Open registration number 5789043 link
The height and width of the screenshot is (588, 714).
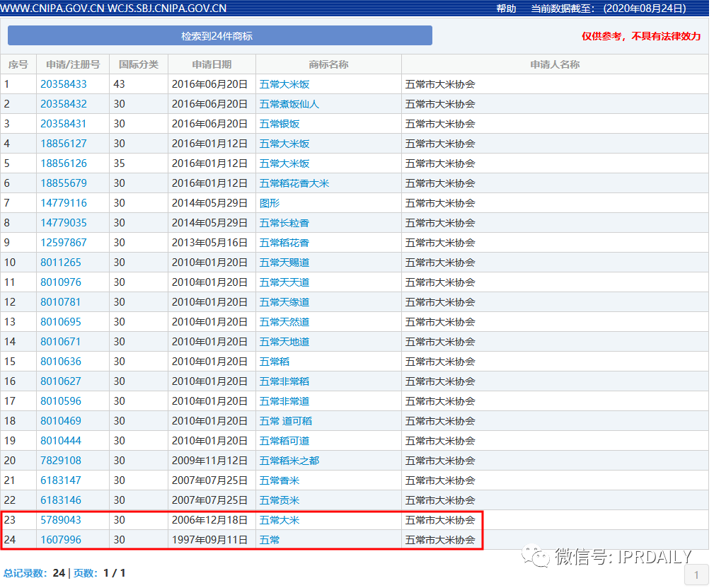point(61,520)
